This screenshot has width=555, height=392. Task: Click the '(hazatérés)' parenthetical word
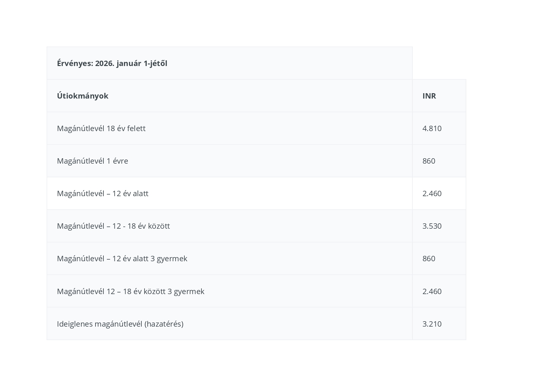point(164,324)
